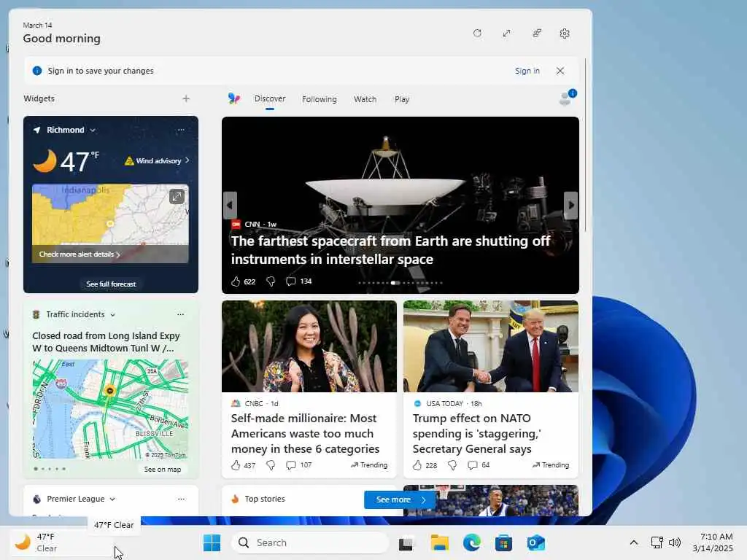Click See more top stories button
The image size is (747, 560).
point(400,499)
